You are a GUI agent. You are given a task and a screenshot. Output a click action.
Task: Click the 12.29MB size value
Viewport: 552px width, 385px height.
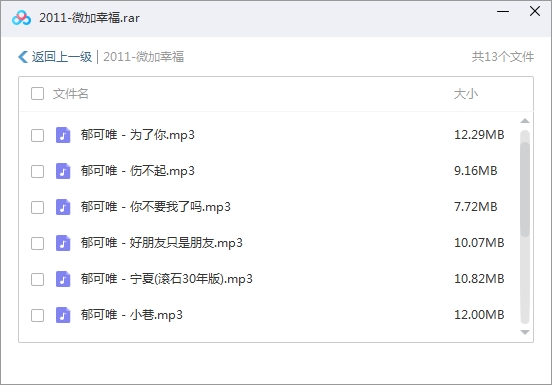click(479, 135)
